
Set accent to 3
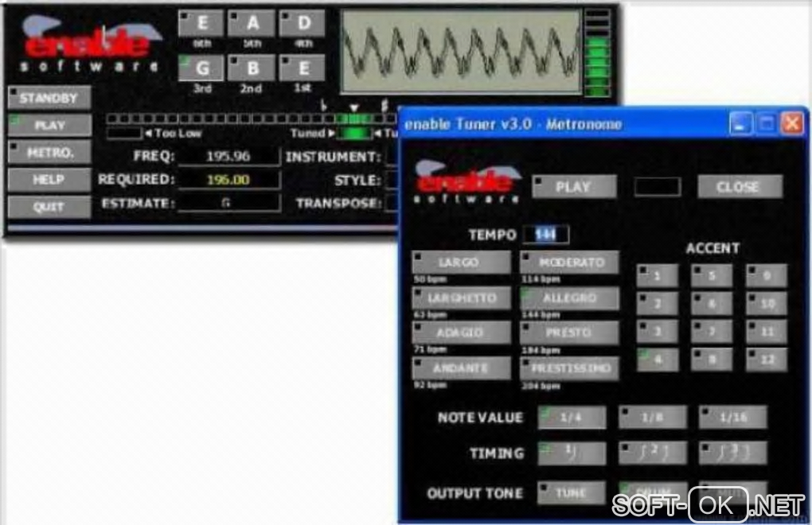click(x=657, y=332)
